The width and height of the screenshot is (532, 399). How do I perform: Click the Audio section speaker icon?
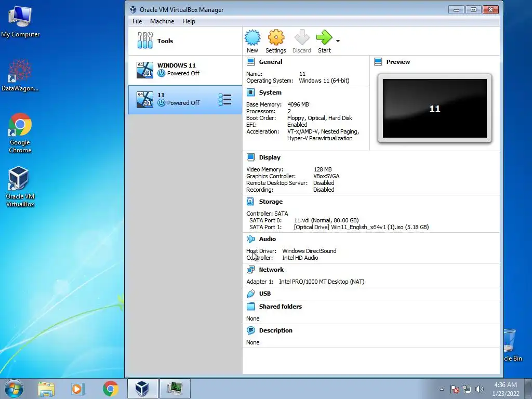coord(251,239)
